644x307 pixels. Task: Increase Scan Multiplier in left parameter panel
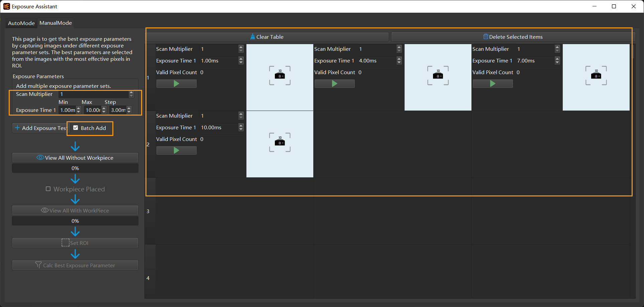point(131,93)
